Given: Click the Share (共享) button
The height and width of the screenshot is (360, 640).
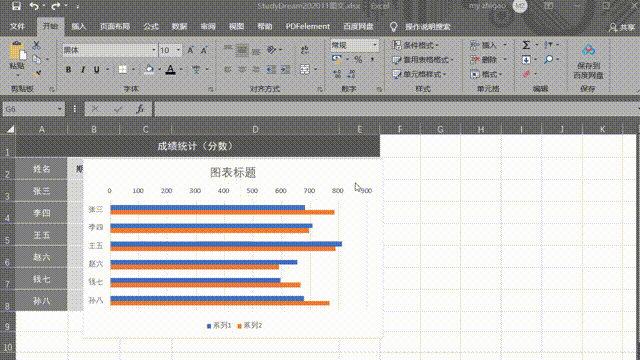Looking at the screenshot, I should [x=622, y=27].
